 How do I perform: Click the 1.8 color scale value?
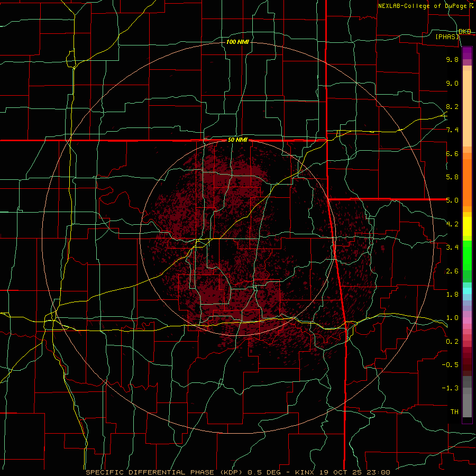point(452,295)
